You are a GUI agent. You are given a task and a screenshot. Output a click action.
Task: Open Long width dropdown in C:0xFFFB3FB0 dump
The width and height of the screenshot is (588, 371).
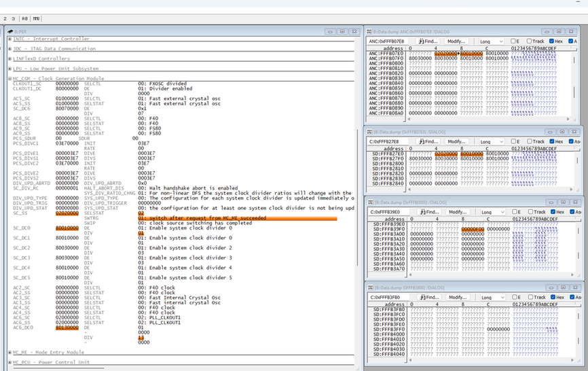tap(493, 297)
